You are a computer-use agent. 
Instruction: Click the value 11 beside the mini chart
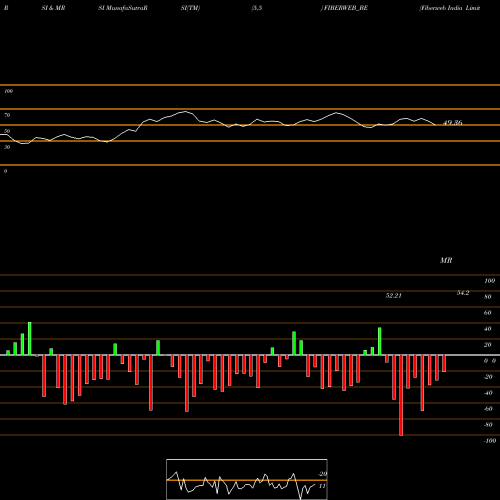coord(322,486)
